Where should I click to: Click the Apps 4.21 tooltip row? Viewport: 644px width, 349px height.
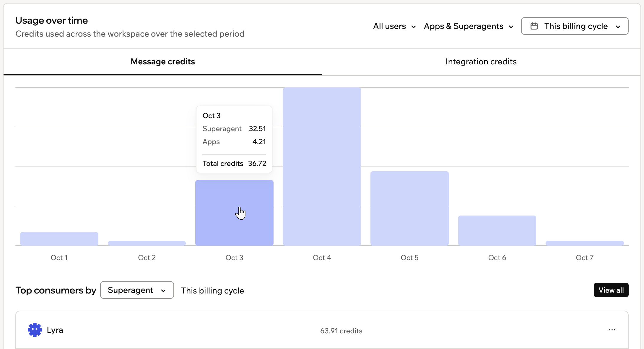(x=234, y=142)
